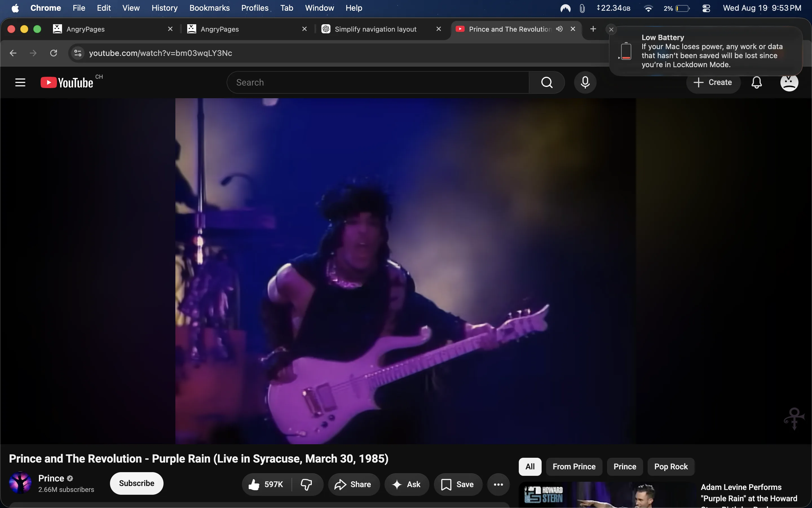The image size is (812, 508).
Task: Mute the tab via the speaker icon
Action: click(559, 29)
